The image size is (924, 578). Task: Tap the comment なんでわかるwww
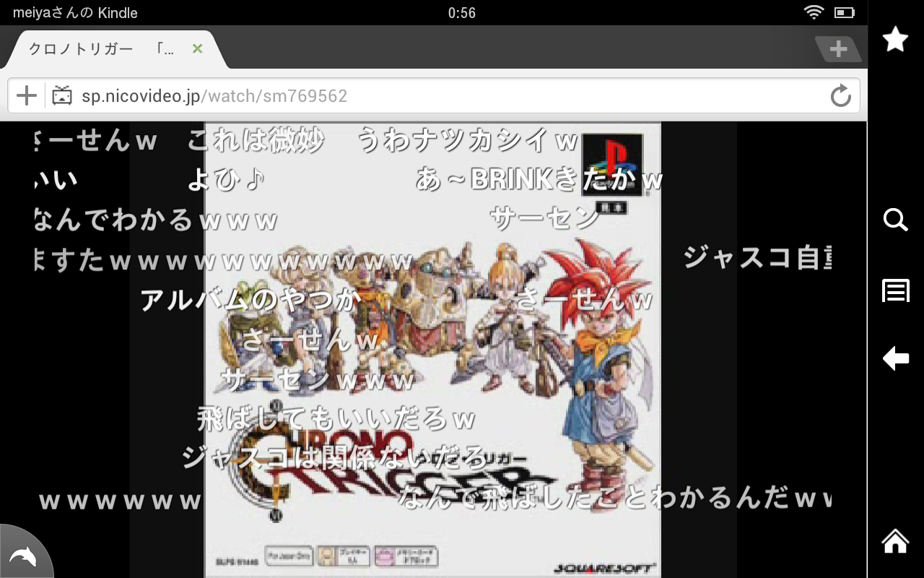tap(156, 220)
